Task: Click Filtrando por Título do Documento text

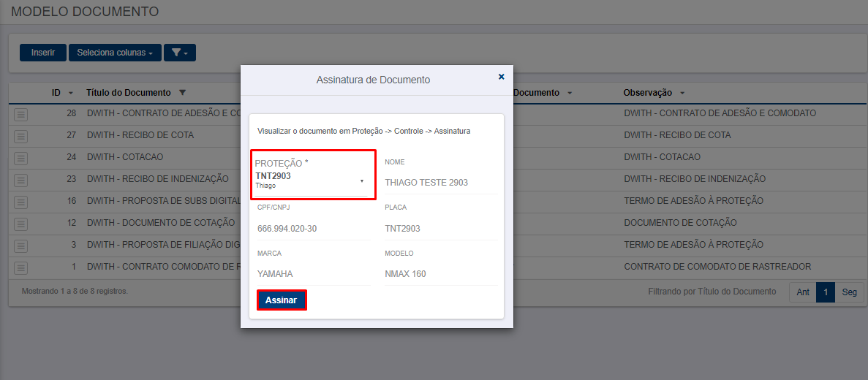Action: click(x=712, y=291)
